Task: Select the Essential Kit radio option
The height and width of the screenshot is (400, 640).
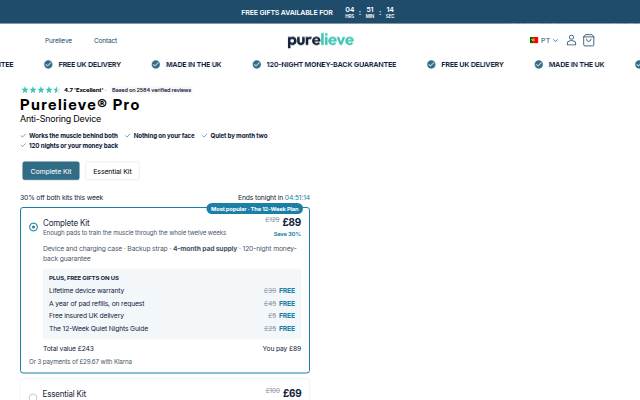Action: 33,396
